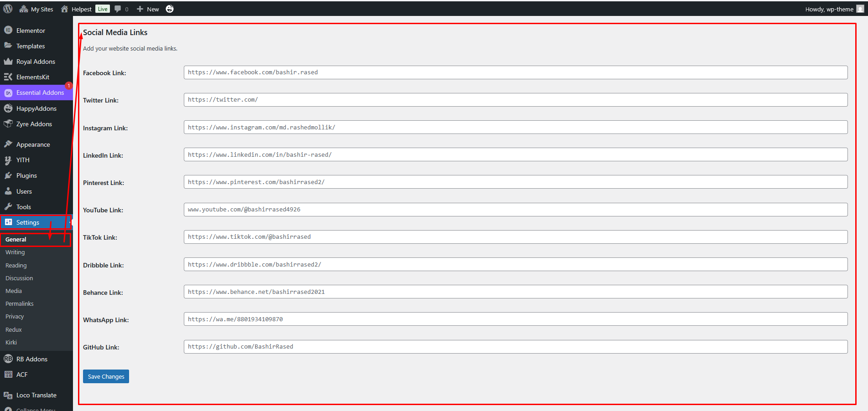Go to Writing settings submenu
868x411 pixels.
coord(15,252)
